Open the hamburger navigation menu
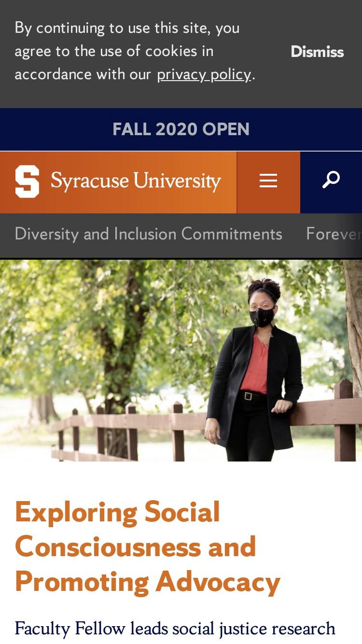 268,182
